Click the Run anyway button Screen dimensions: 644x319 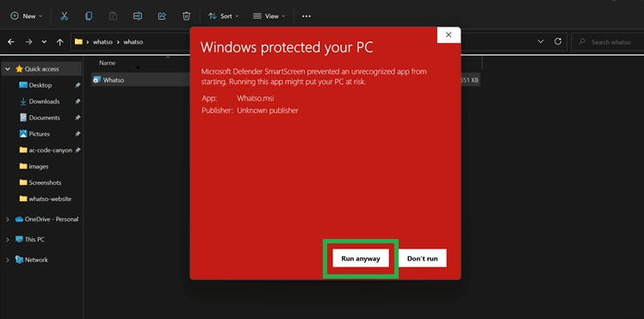[361, 259]
